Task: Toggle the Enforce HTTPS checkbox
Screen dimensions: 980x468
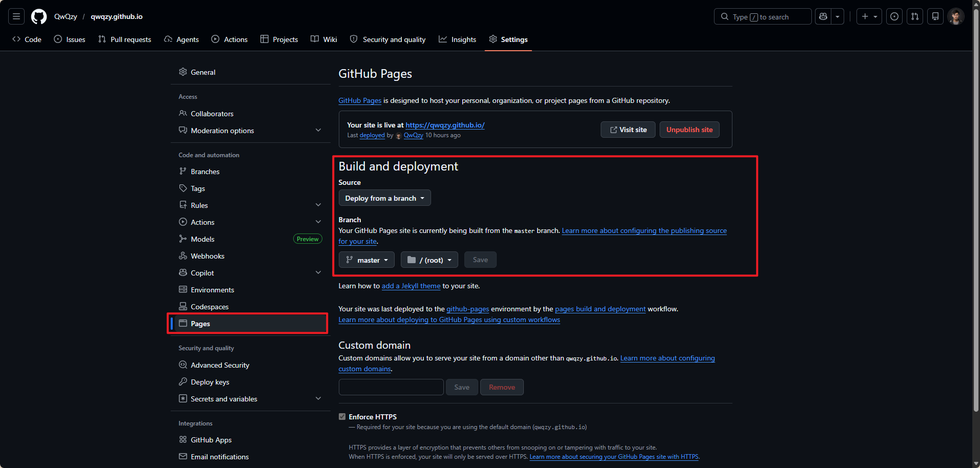Action: 342,417
